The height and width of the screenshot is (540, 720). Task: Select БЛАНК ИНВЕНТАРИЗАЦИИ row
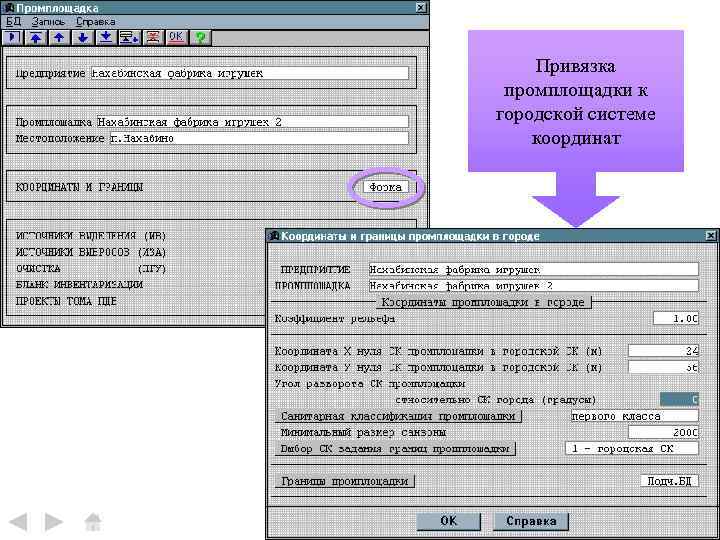click(79, 285)
